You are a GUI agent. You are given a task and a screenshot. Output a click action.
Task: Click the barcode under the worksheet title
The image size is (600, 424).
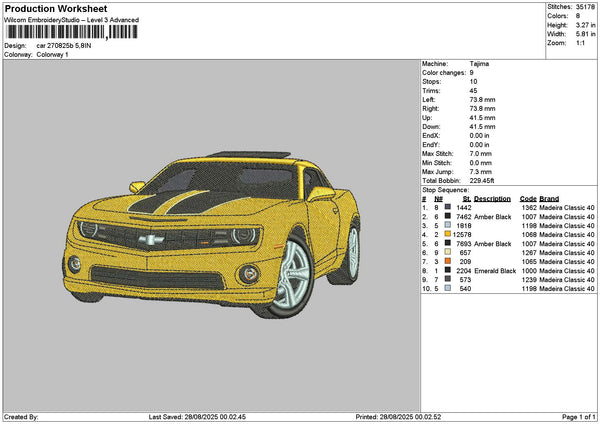click(68, 34)
